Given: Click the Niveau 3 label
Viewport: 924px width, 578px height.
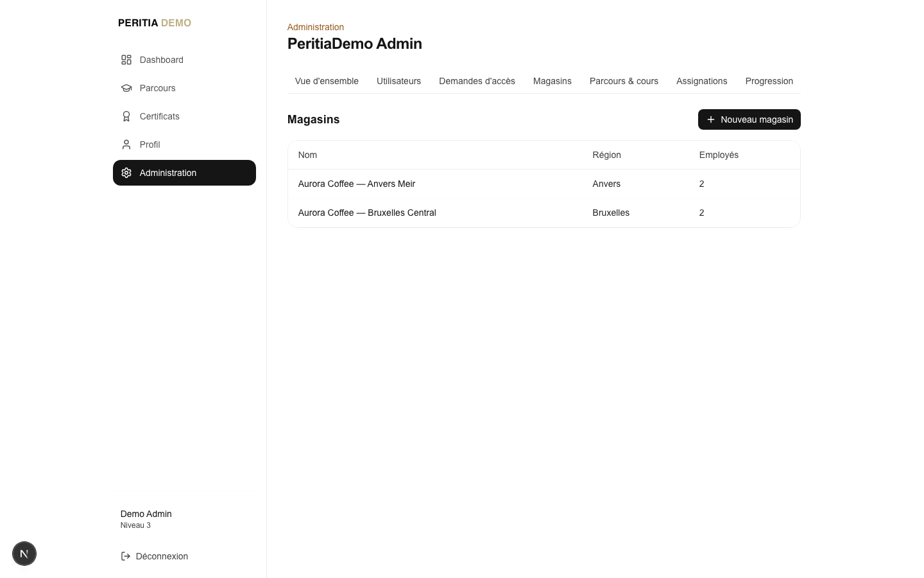Looking at the screenshot, I should point(135,525).
